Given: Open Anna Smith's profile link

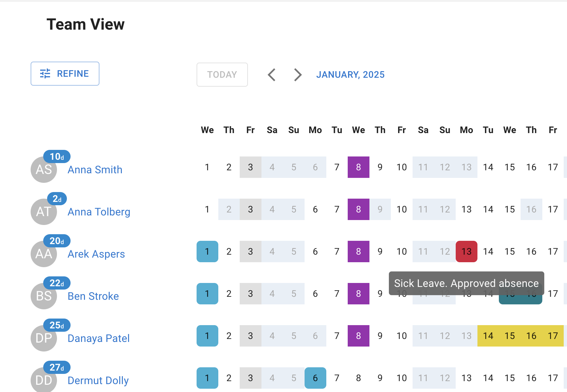Looking at the screenshot, I should tap(95, 170).
